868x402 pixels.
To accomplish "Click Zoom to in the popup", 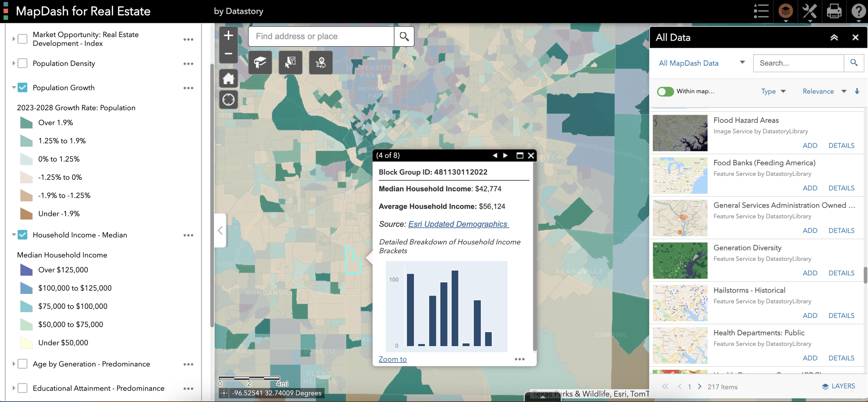I will pos(392,359).
